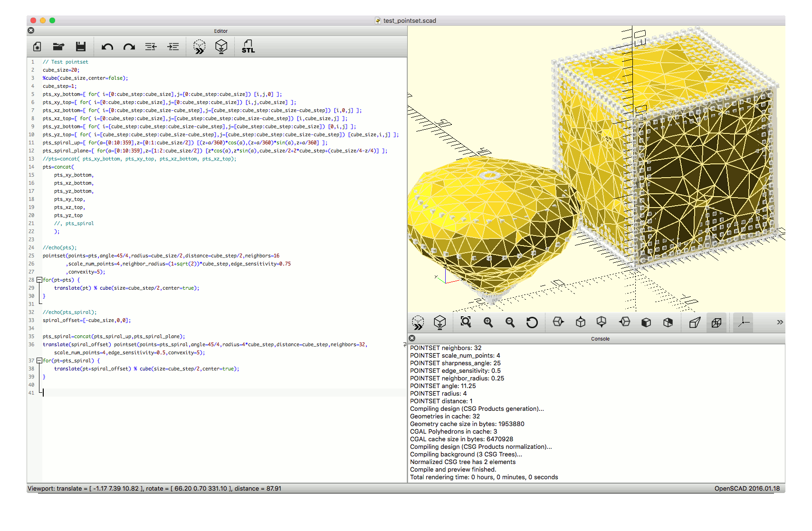Indent the selected code lines
This screenshot has height=531, width=812.
(173, 47)
